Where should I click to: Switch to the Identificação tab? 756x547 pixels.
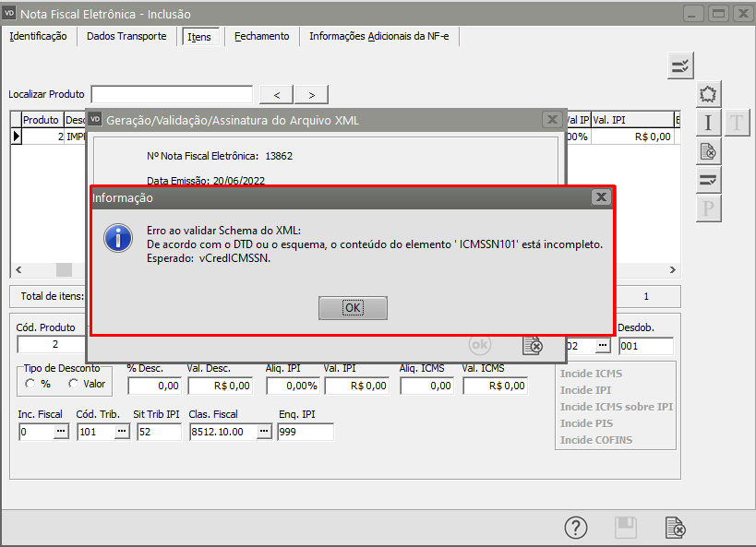click(38, 36)
